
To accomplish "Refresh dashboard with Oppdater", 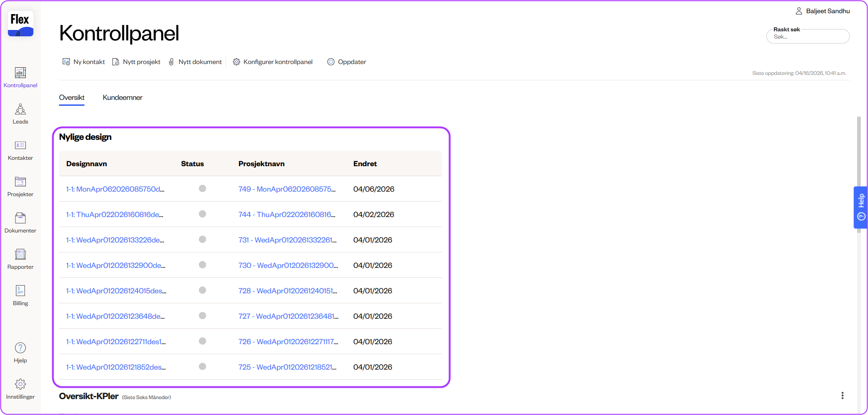I will 347,62.
